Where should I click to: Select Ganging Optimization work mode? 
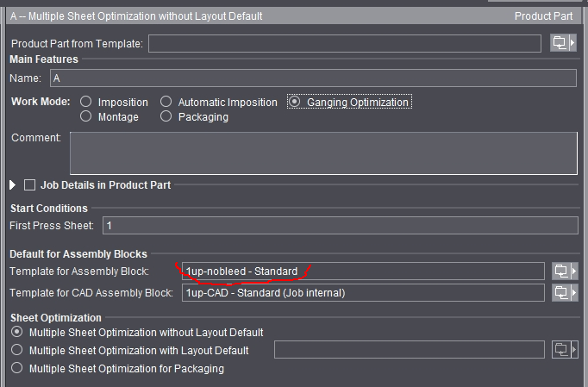pos(295,102)
